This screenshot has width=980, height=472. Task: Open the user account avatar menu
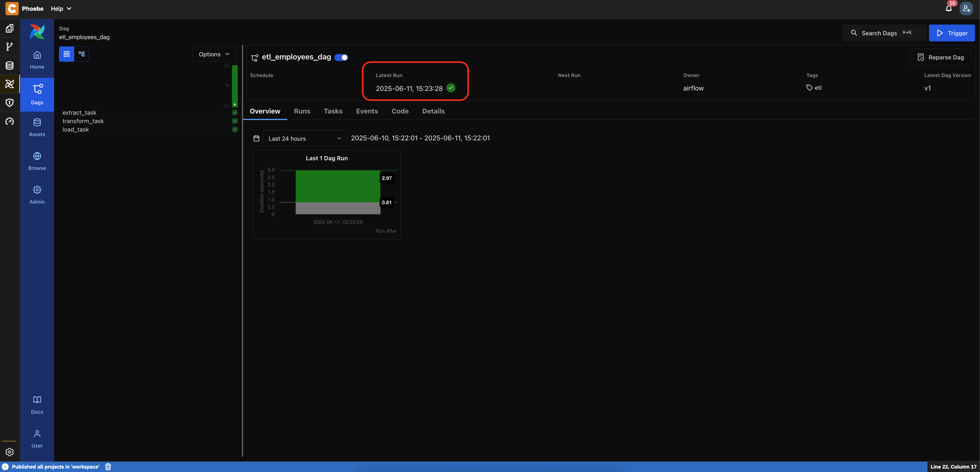pyautogui.click(x=966, y=8)
